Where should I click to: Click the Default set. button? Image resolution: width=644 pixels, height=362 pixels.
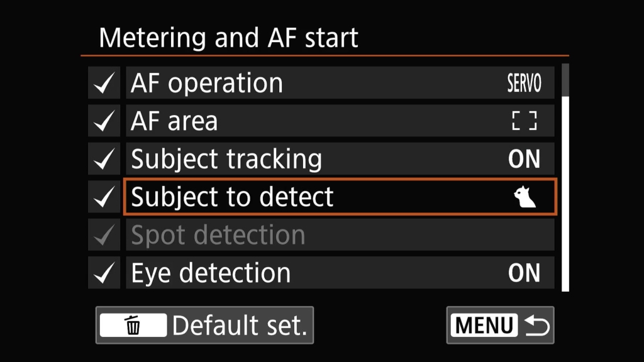(x=204, y=325)
